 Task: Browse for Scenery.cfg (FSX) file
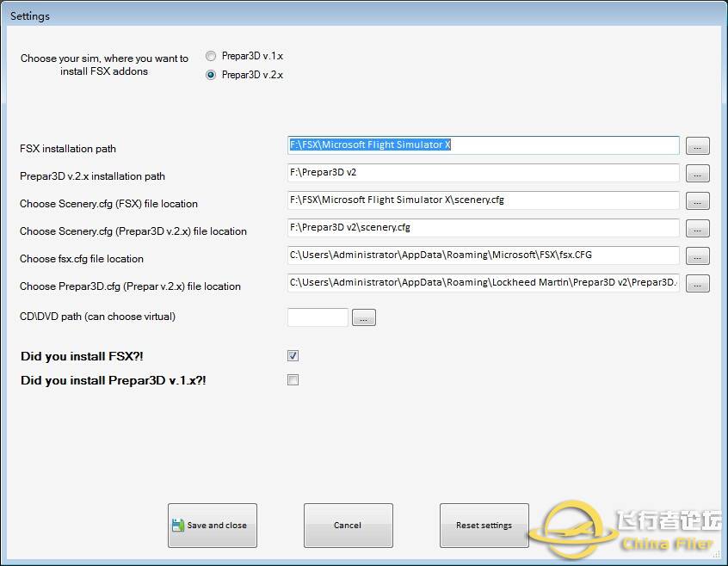click(x=698, y=201)
